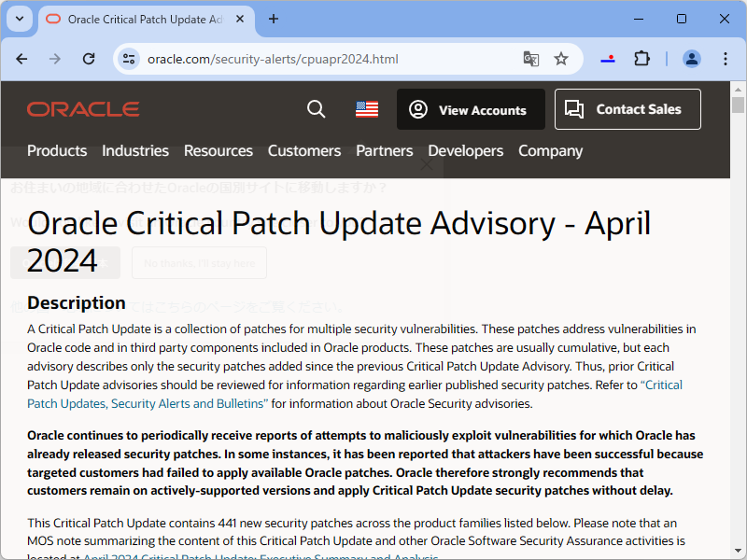The image size is (747, 560).
Task: Click the Oracle logo
Action: click(x=82, y=108)
